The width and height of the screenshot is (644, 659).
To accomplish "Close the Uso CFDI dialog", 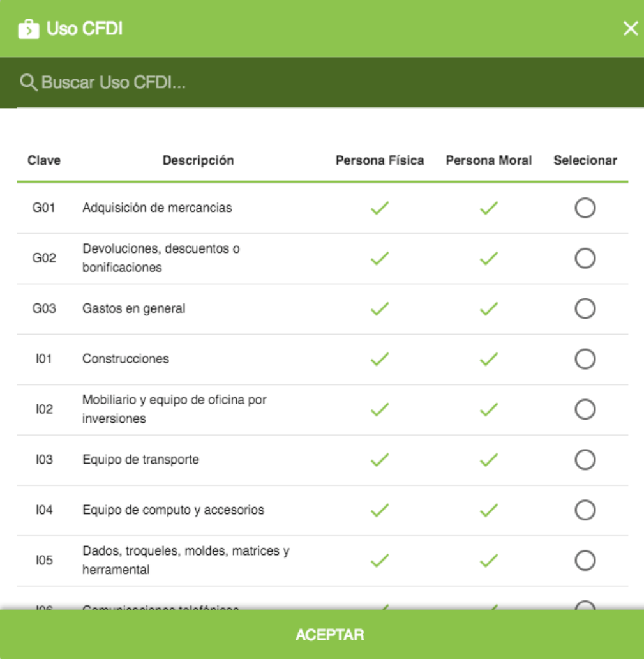I will pyautogui.click(x=630, y=29).
